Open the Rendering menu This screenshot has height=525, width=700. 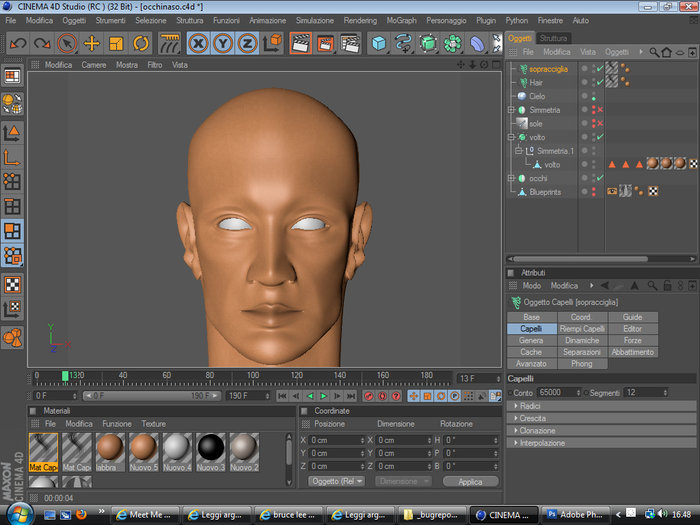pyautogui.click(x=360, y=20)
